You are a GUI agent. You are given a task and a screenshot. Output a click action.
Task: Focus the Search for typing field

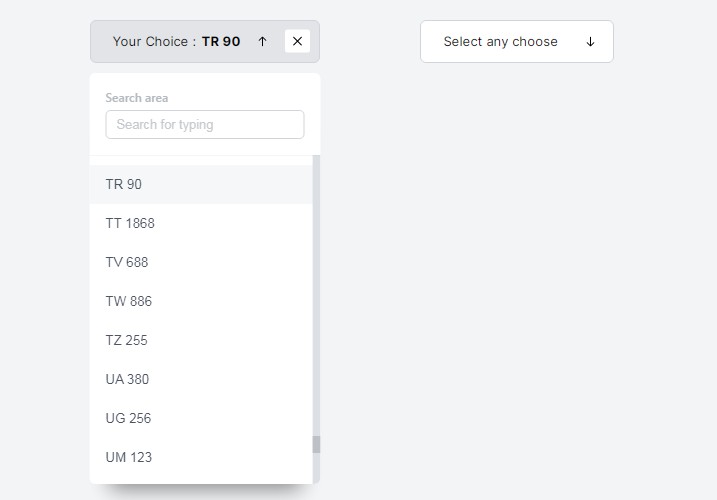coord(204,124)
